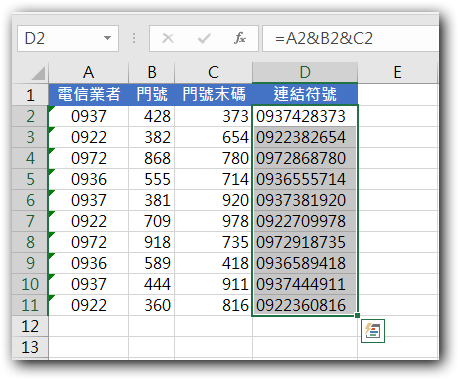This screenshot has width=459, height=380.
Task: Click cell B3 with 382
Action: [152, 137]
